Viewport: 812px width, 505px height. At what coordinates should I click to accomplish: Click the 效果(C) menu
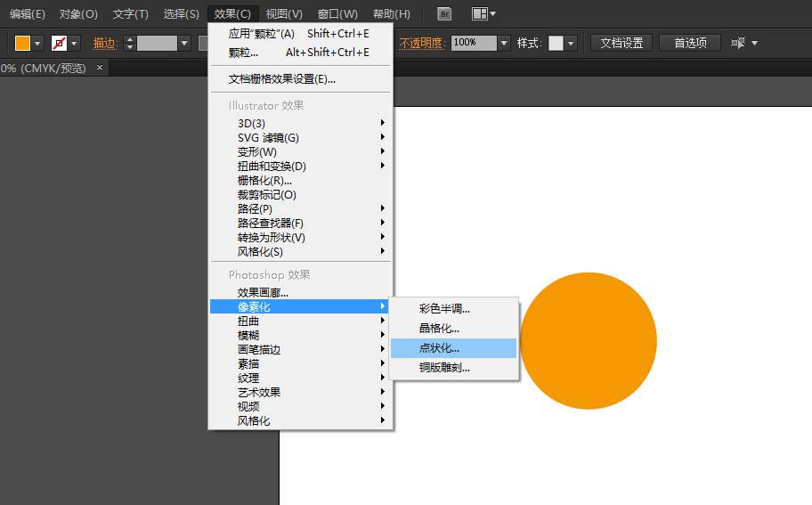[232, 14]
